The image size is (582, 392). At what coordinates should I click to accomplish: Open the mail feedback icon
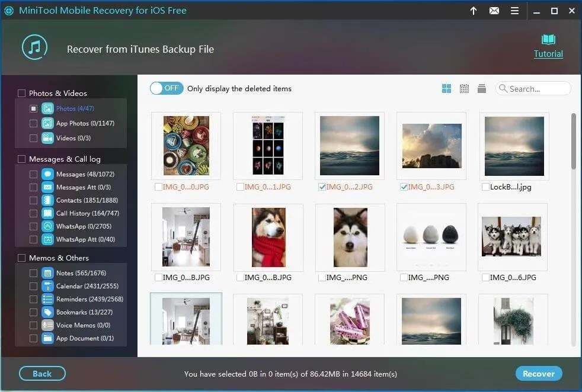[x=494, y=11]
